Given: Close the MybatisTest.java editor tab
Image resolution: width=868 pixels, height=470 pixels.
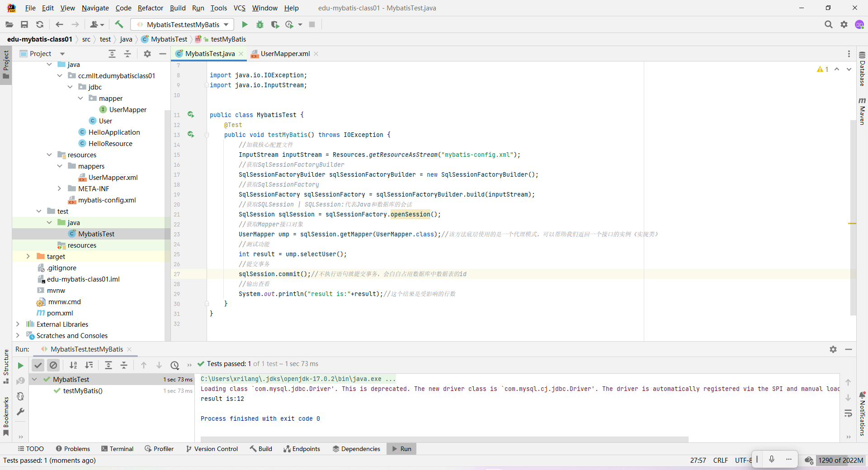Looking at the screenshot, I should (x=241, y=54).
